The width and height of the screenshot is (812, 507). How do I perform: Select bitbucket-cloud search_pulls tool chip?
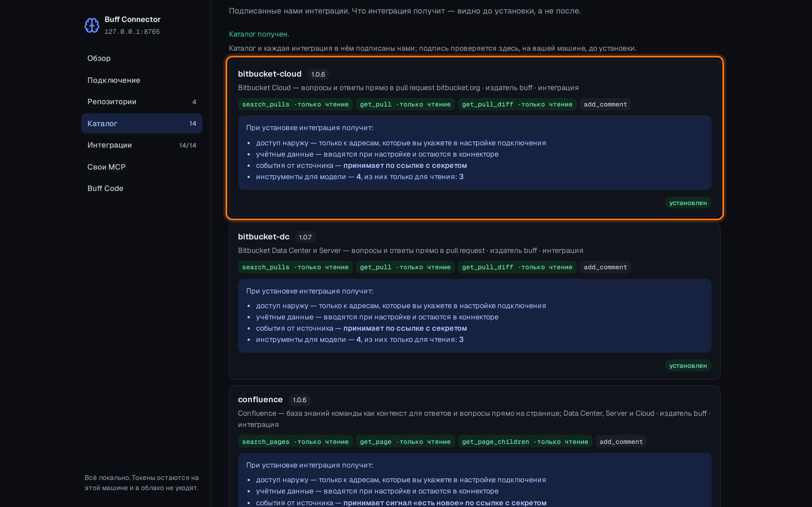pos(295,104)
